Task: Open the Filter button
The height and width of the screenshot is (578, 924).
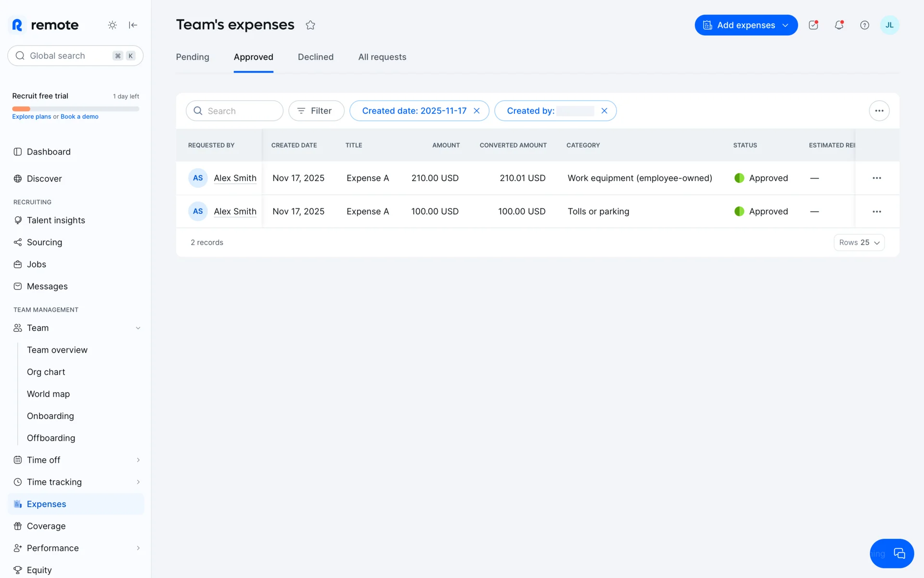Action: point(316,111)
